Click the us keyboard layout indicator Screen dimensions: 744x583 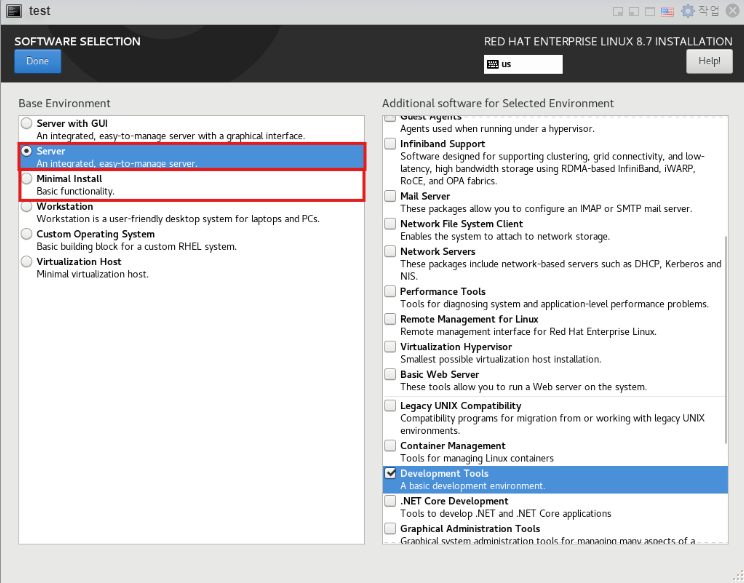523,64
